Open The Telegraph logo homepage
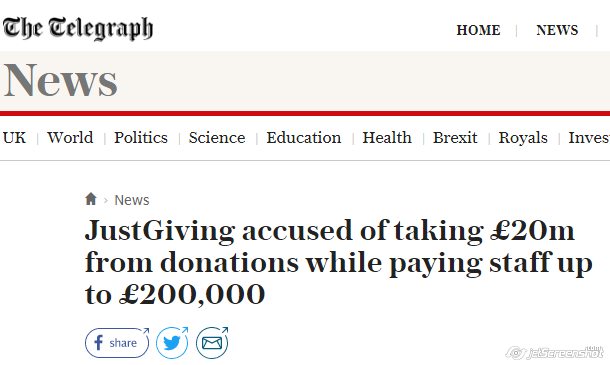The image size is (610, 365). click(78, 28)
